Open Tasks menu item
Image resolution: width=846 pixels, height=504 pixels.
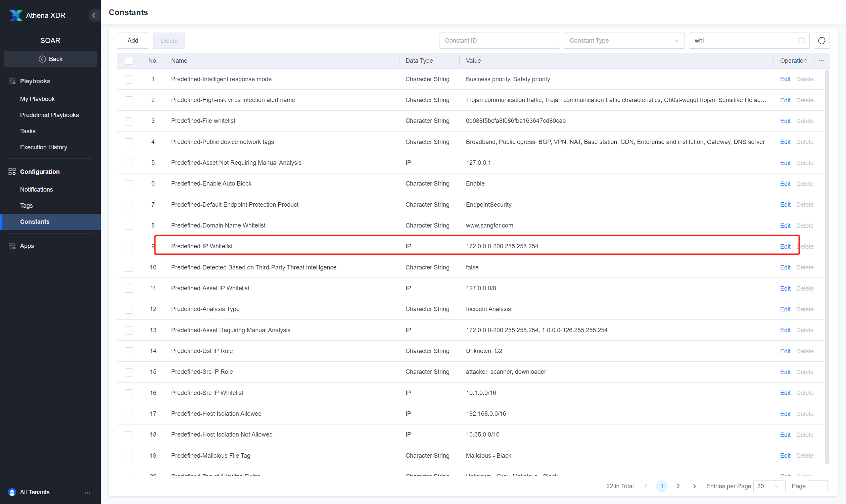[28, 131]
